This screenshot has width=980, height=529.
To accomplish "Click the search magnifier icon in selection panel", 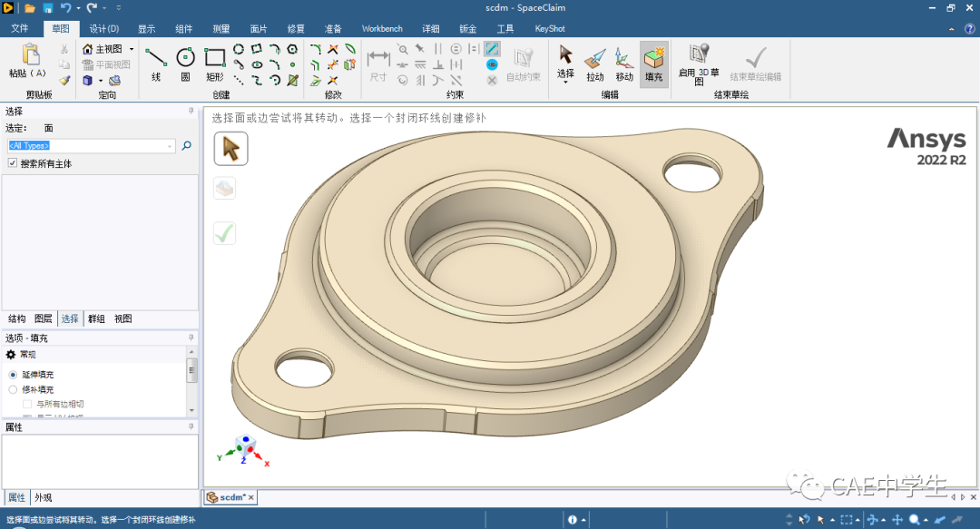I will (186, 146).
